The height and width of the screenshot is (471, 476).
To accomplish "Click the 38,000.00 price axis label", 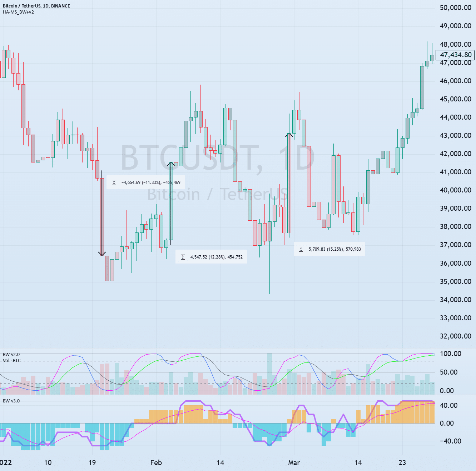I will tap(456, 226).
